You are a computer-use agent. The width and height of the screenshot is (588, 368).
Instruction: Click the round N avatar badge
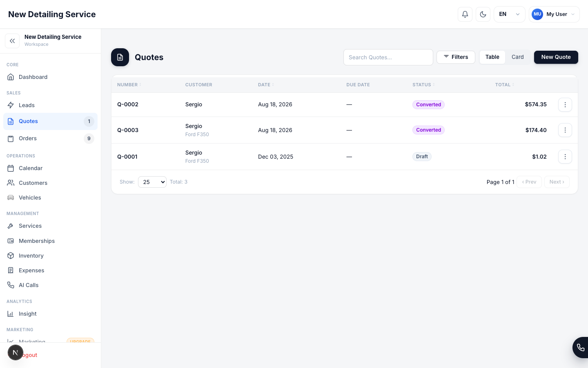tap(16, 352)
